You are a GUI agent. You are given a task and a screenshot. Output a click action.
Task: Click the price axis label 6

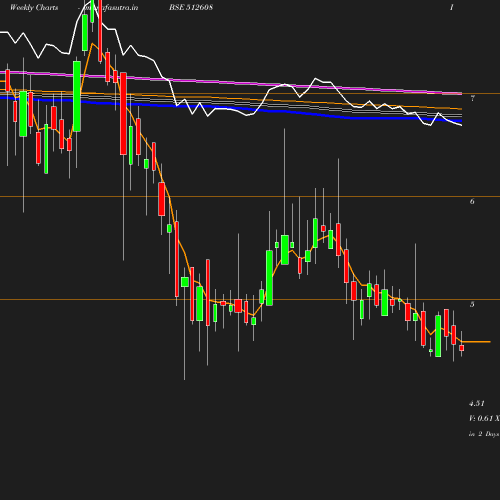(x=472, y=201)
